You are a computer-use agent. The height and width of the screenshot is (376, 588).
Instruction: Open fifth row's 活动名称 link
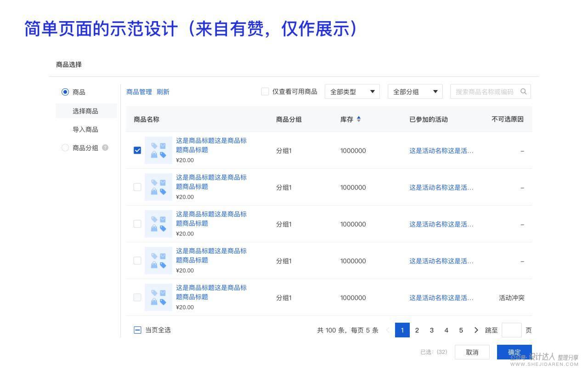[x=441, y=298]
